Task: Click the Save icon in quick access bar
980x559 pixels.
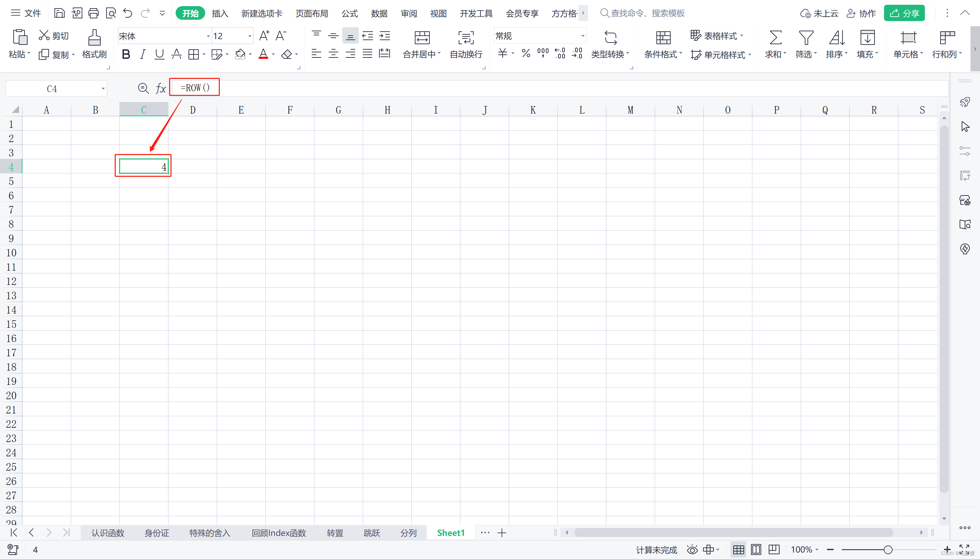Action: 59,13
